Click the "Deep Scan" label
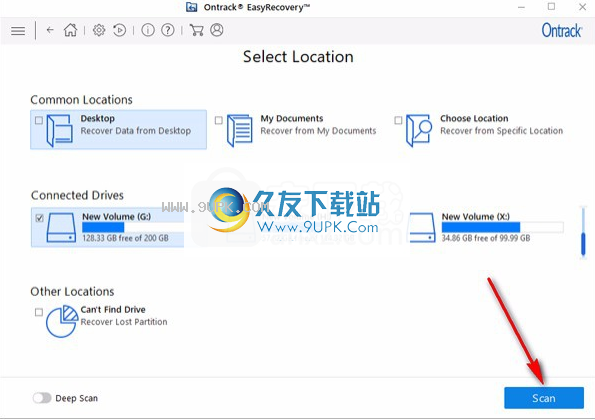Viewport: 595px width, 420px height. pyautogui.click(x=77, y=398)
